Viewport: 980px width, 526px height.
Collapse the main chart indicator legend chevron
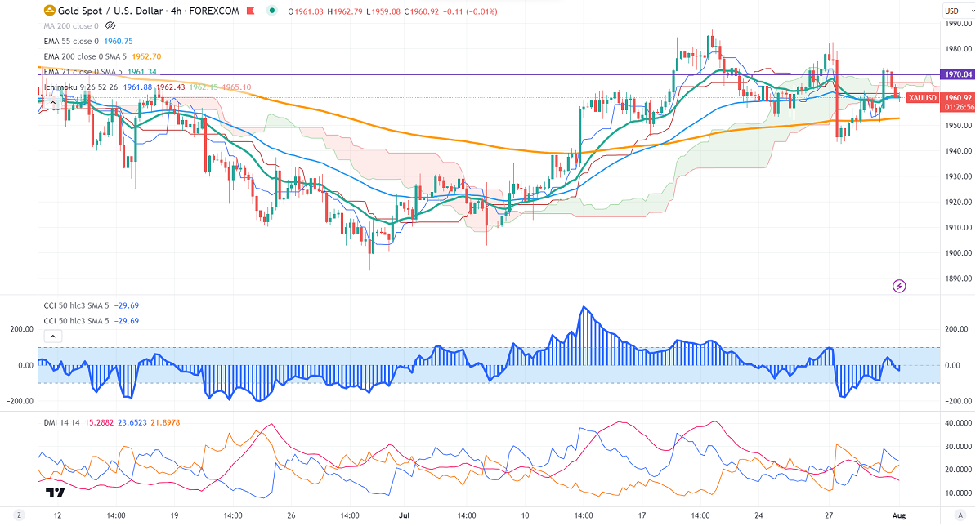pyautogui.click(x=53, y=102)
